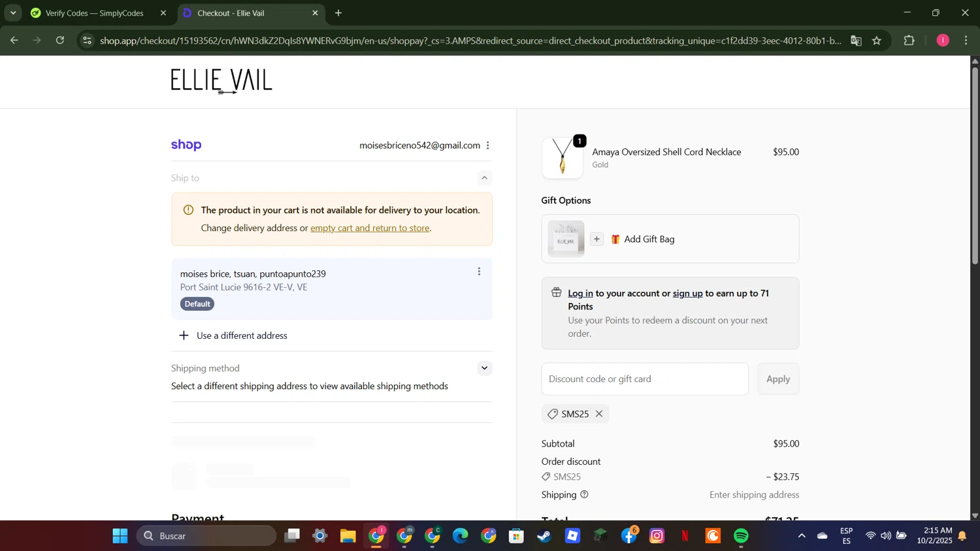Open Netflix from taskbar

tap(685, 536)
